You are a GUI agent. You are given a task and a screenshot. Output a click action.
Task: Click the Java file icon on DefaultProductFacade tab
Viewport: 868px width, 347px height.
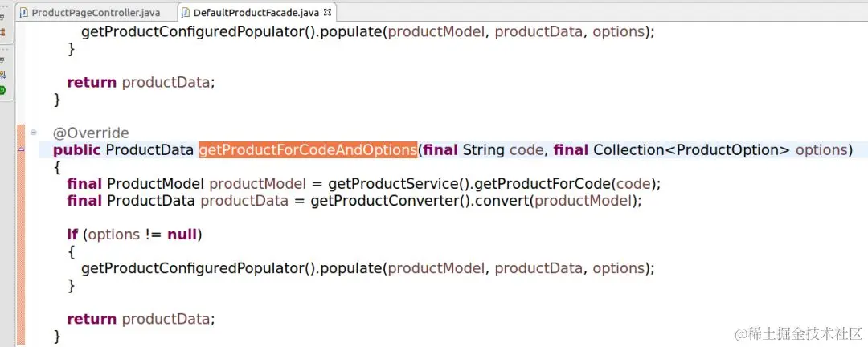186,13
